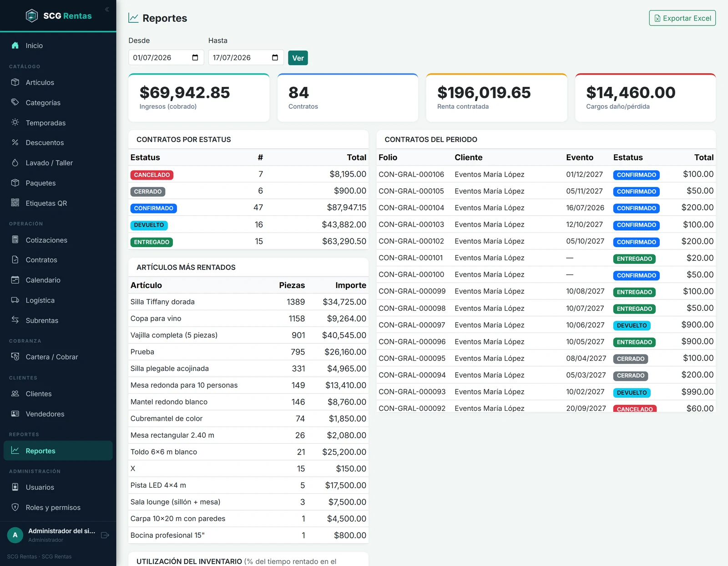Click the Categorías tag icon

click(x=15, y=102)
